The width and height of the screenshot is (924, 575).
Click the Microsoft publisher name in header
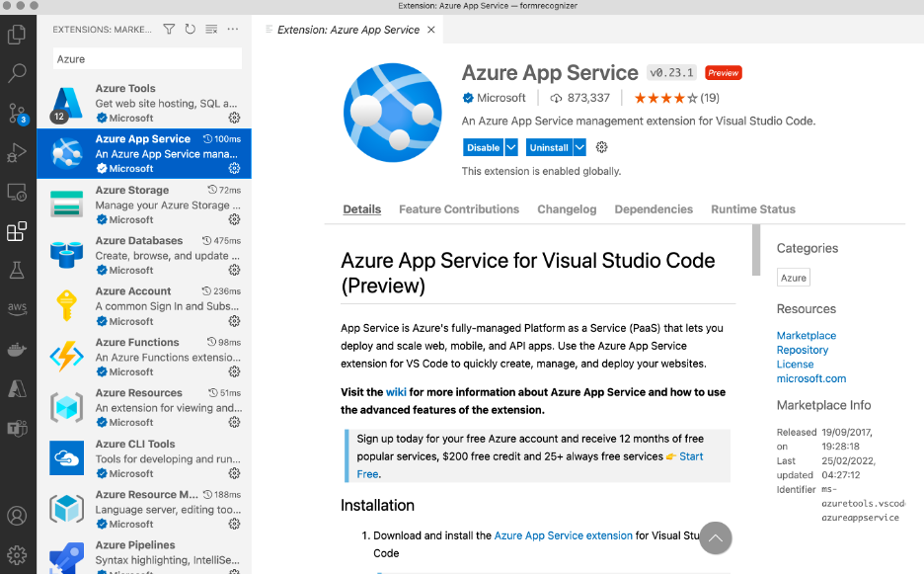click(500, 98)
